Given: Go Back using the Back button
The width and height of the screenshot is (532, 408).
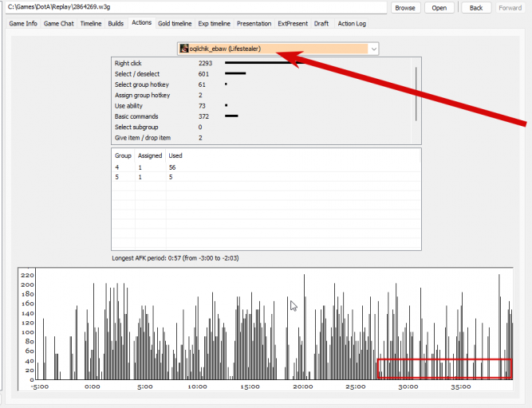Looking at the screenshot, I should click(476, 8).
